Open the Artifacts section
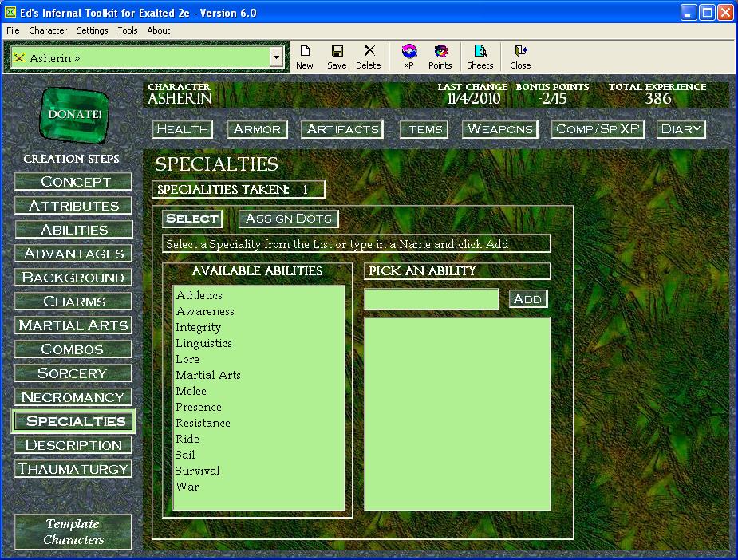 tap(342, 129)
